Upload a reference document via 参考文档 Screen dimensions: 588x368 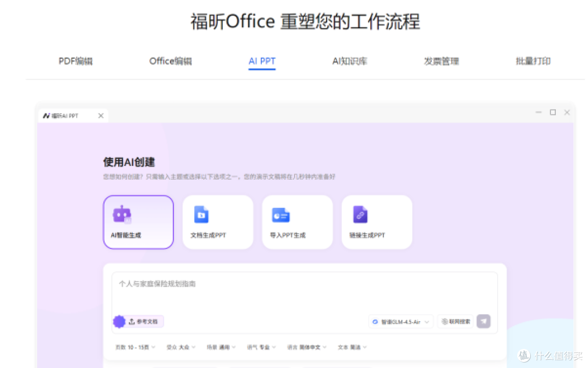pos(144,322)
